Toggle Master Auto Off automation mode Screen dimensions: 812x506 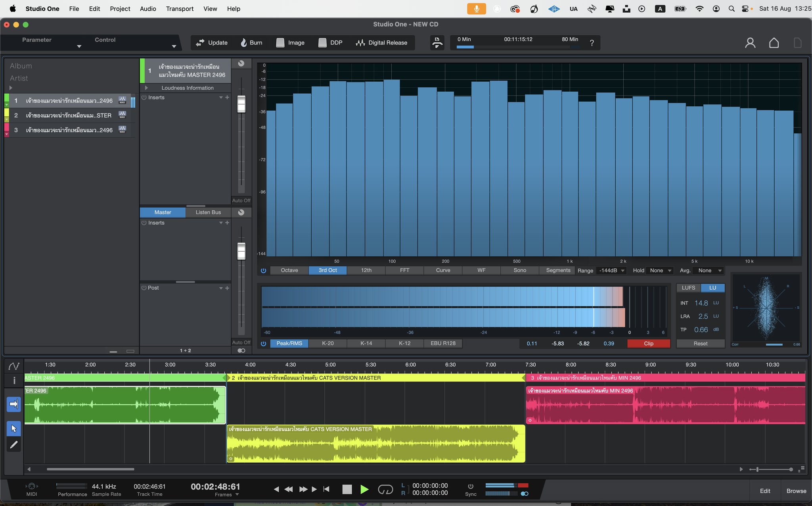click(x=241, y=342)
